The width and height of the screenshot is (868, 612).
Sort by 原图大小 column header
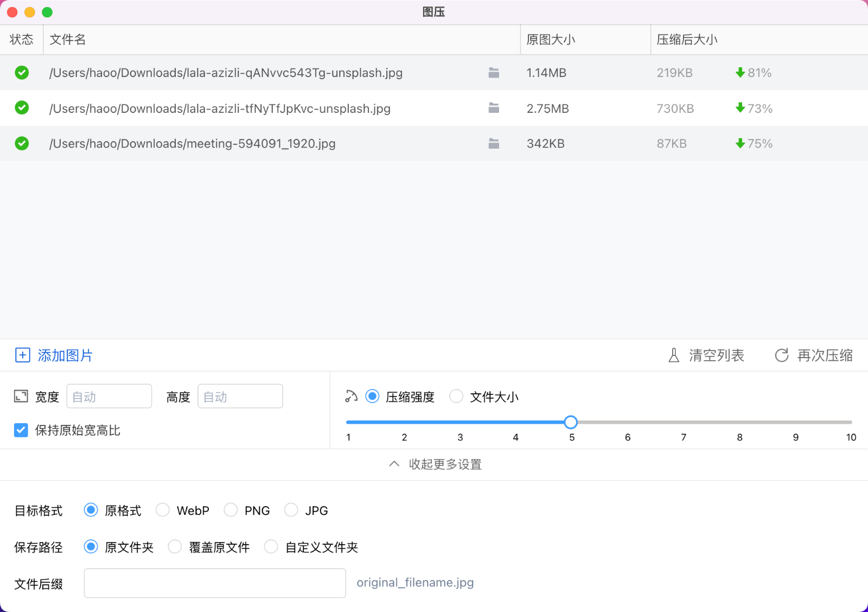[x=551, y=40]
